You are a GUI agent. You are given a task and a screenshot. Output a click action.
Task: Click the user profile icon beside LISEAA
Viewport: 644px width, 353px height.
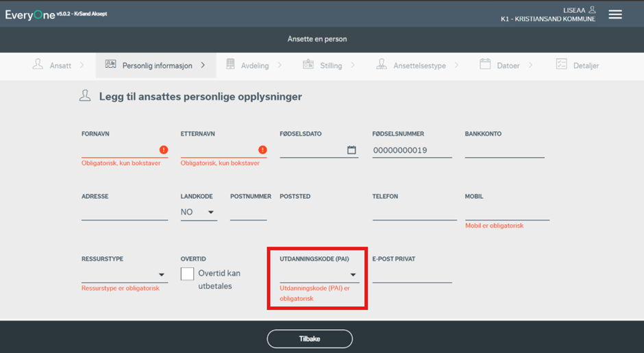point(593,10)
